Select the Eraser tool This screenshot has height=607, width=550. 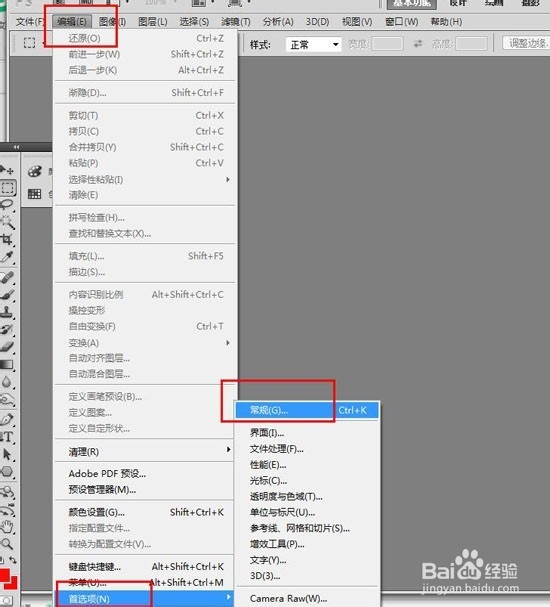[7, 346]
